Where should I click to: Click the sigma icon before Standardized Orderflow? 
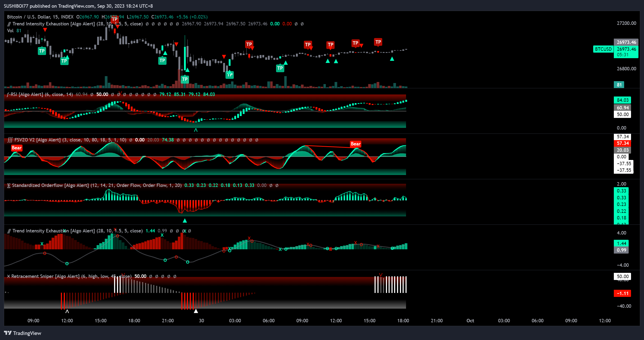[9, 186]
